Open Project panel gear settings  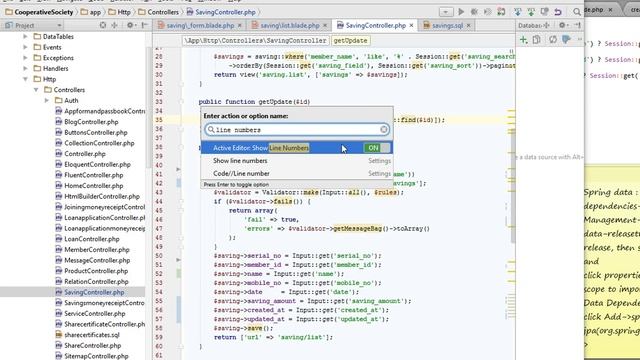pos(131,25)
